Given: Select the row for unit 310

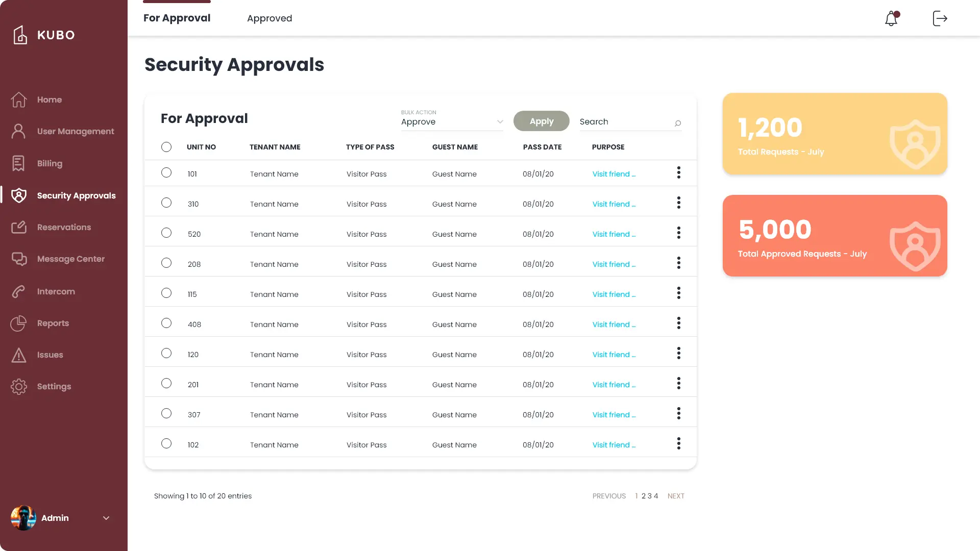Looking at the screenshot, I should tap(166, 203).
